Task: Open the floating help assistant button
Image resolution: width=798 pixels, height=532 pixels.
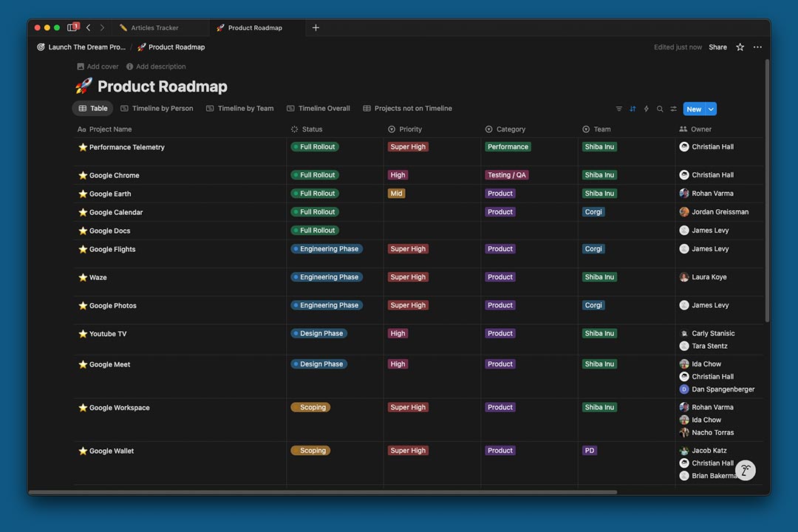Action: [x=746, y=471]
